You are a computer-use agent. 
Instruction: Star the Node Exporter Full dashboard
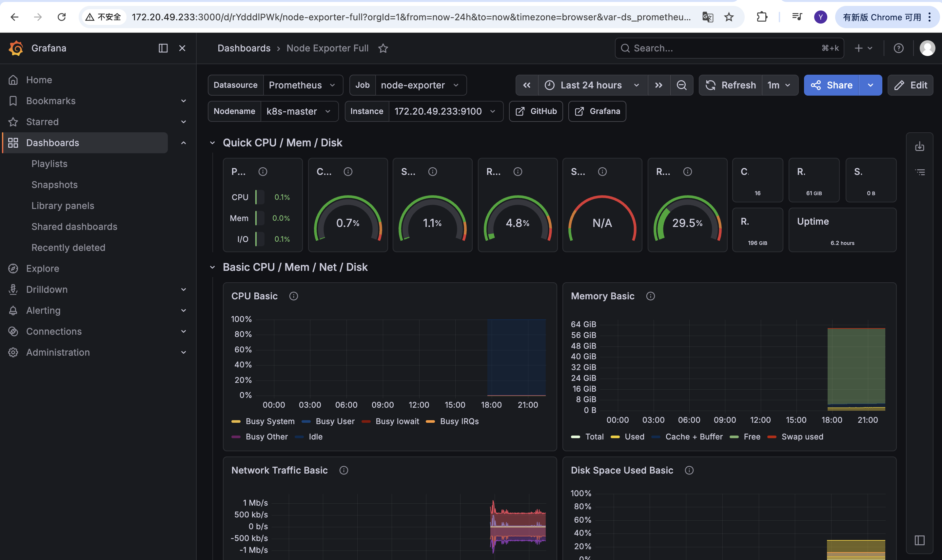[x=383, y=48]
